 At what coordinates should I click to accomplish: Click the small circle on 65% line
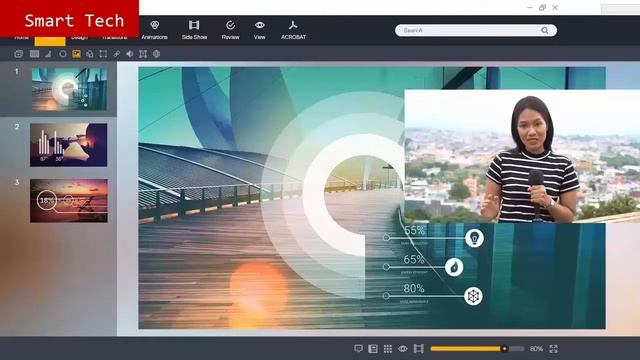pyautogui.click(x=386, y=267)
